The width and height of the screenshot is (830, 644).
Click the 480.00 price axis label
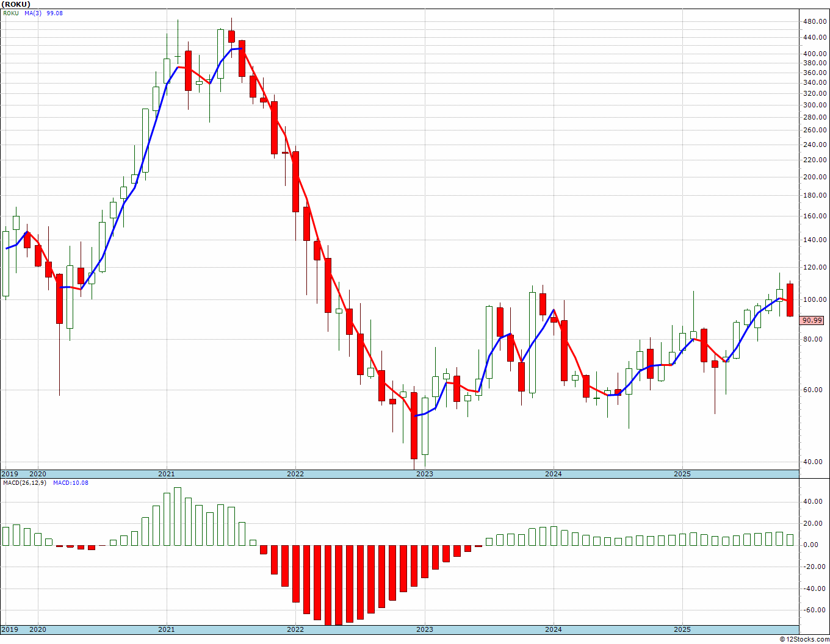816,22
